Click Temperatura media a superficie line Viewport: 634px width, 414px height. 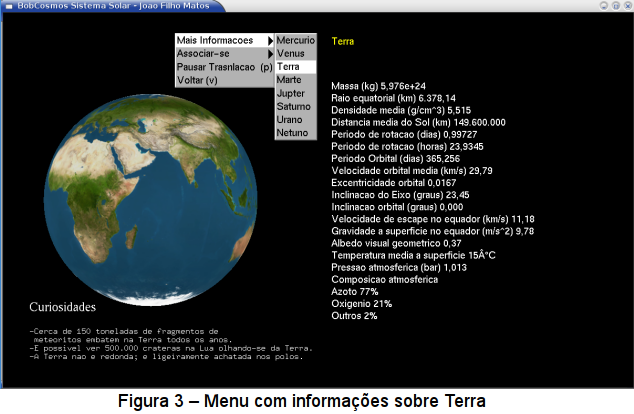tap(413, 256)
